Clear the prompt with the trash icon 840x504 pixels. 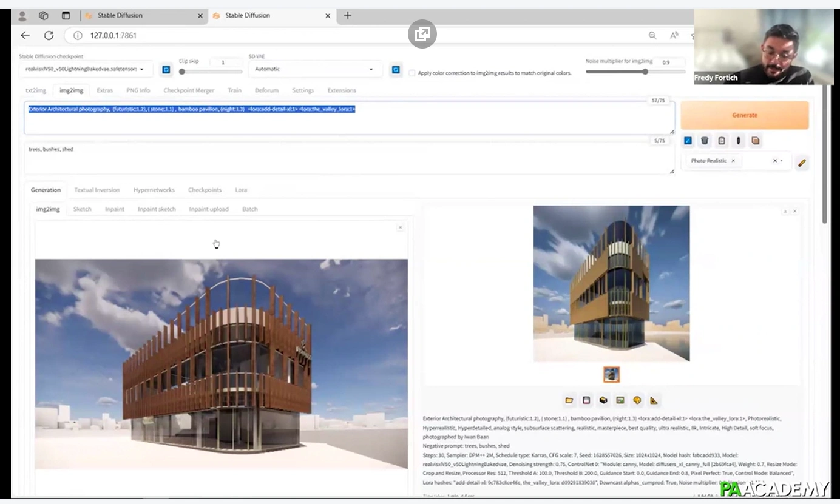click(705, 140)
